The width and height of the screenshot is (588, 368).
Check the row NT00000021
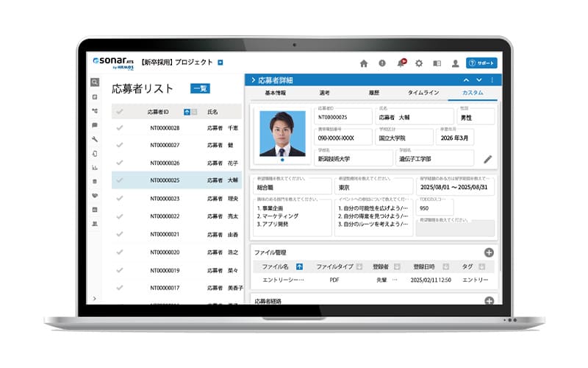point(120,234)
